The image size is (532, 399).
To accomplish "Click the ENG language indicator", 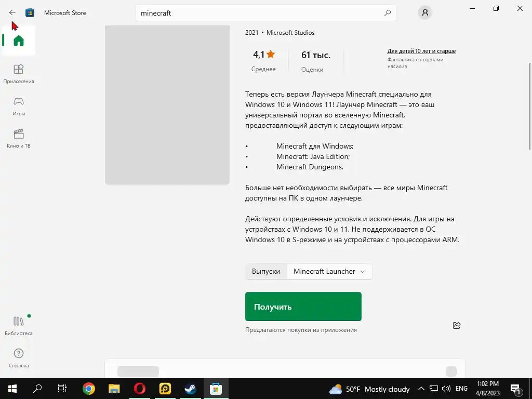I will (461, 389).
